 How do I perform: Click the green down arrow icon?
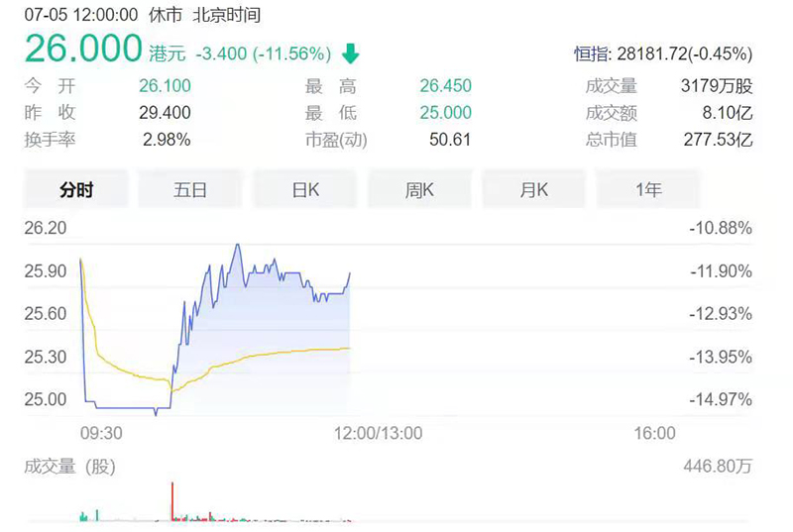(x=350, y=53)
